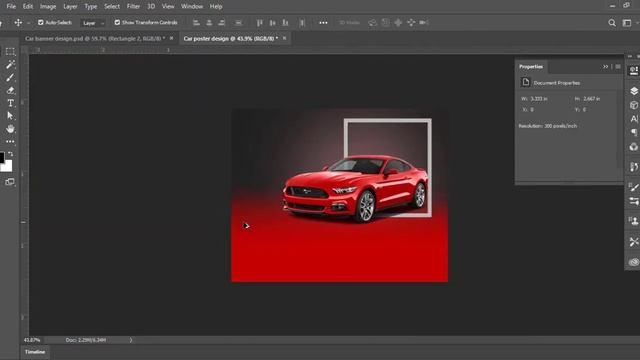Click the black foreground color swatch
The image size is (640, 360).
coord(2,157)
